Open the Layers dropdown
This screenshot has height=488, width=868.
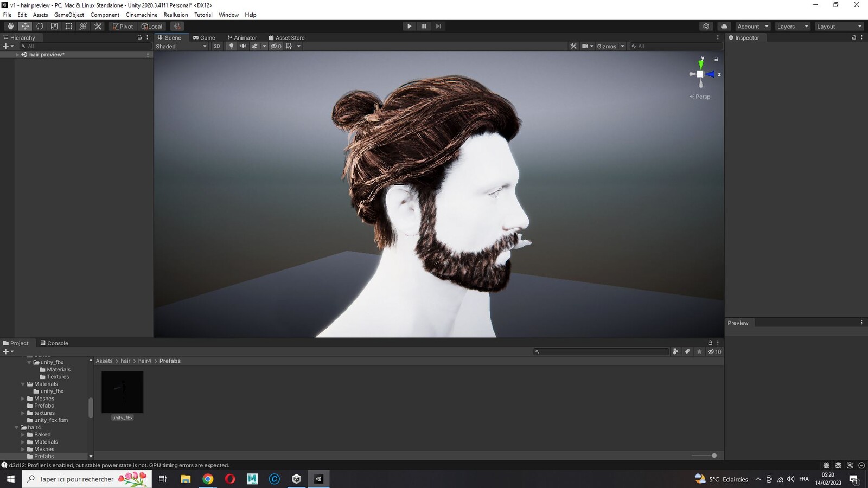coord(792,26)
